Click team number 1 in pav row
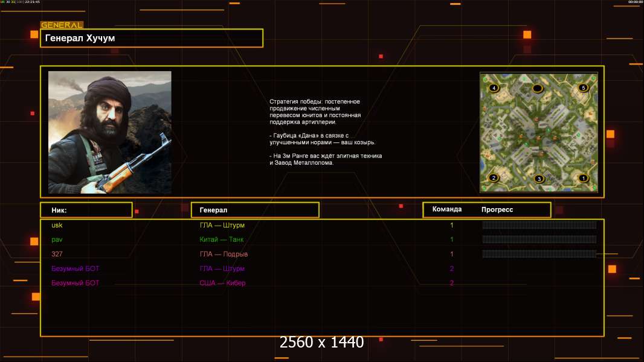Viewport: 644px width, 362px height. coord(452,240)
